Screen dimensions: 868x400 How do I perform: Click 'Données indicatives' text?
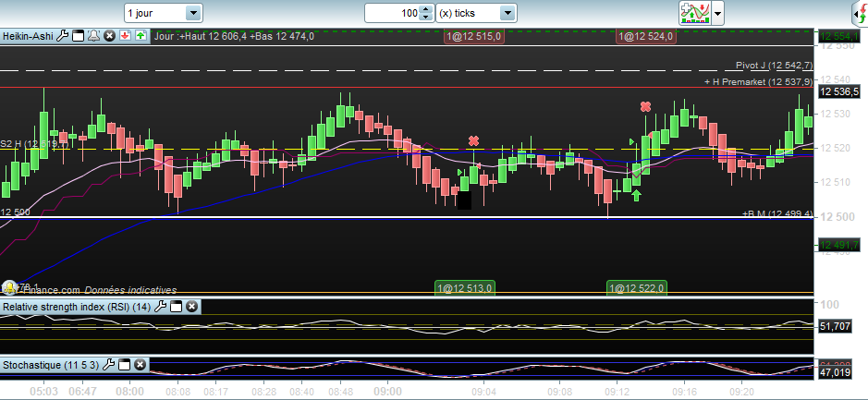click(130, 290)
